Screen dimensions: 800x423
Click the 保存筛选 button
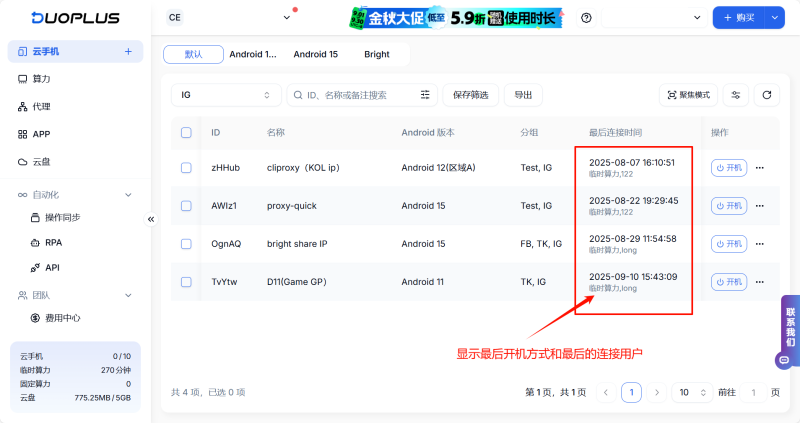(x=470, y=95)
